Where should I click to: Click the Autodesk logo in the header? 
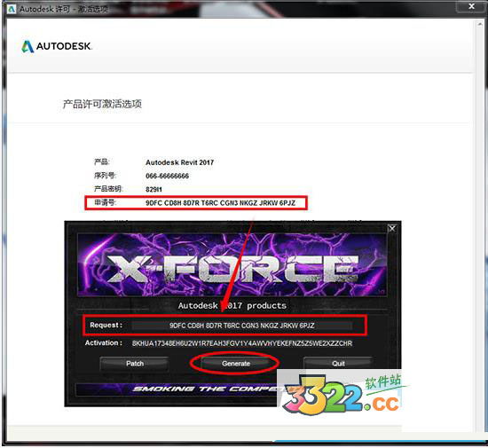(56, 46)
